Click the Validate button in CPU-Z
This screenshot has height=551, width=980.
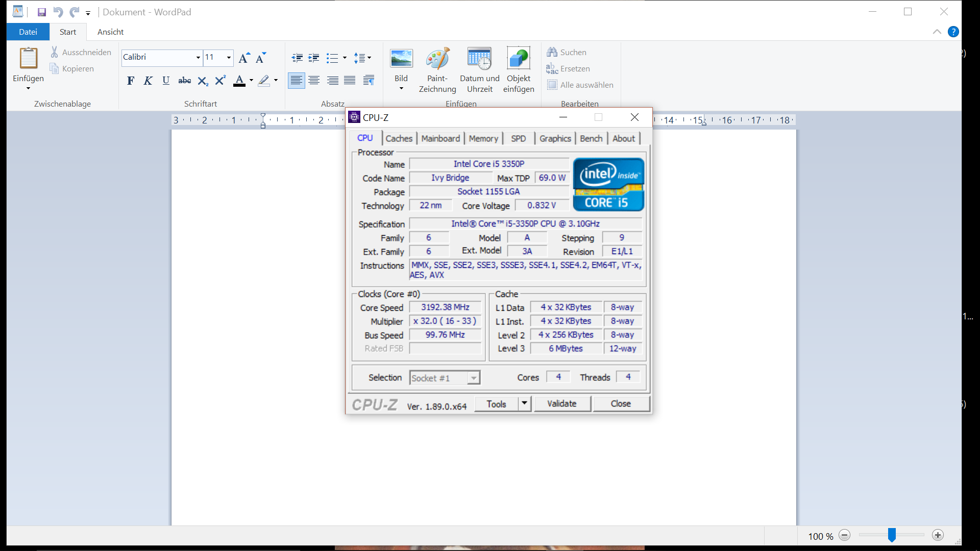coord(561,404)
